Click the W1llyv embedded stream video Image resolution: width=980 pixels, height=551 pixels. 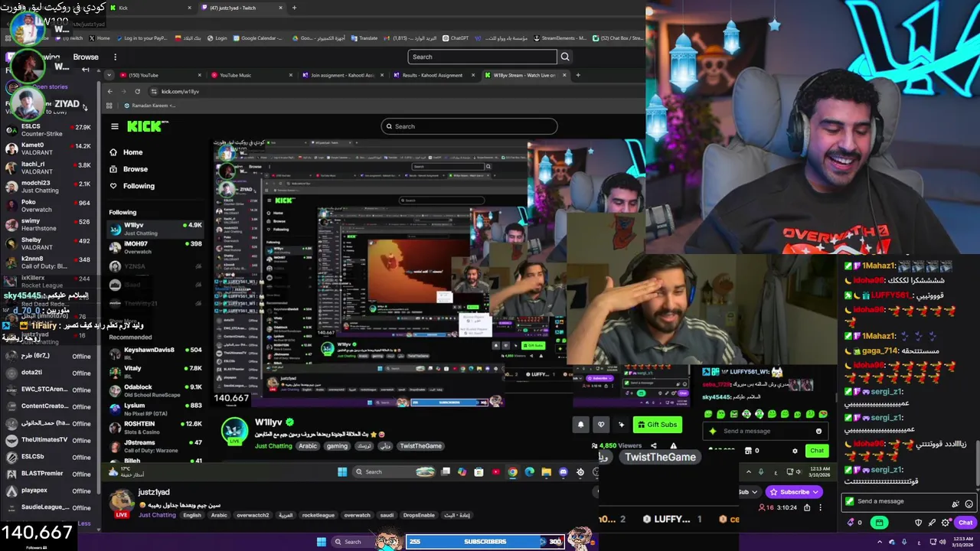click(x=452, y=272)
